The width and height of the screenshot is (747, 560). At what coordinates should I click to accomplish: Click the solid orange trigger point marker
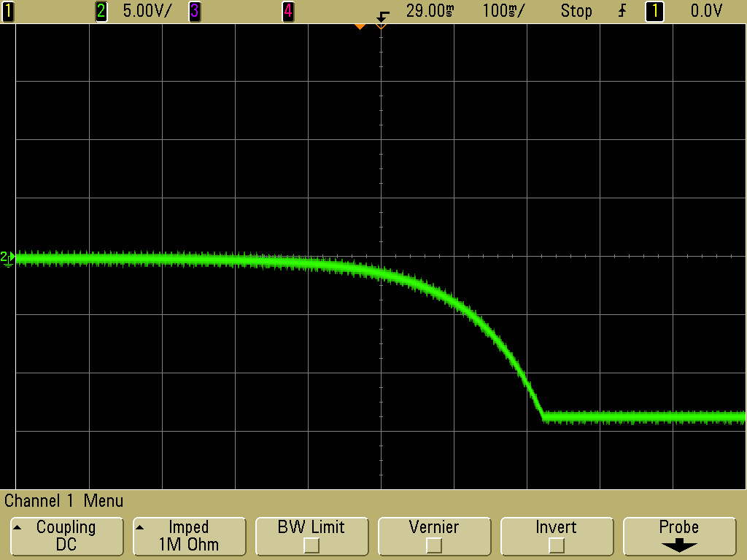click(359, 27)
